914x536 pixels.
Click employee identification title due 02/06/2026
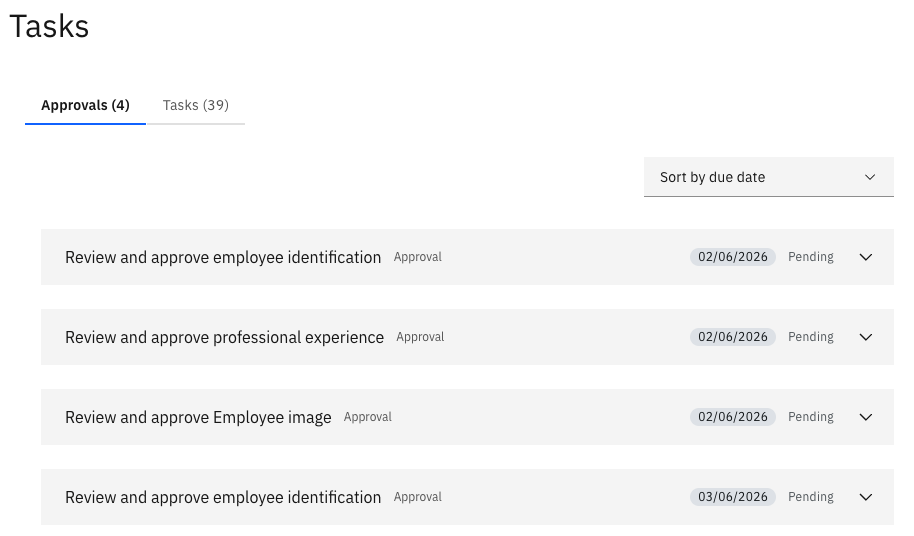pyautogui.click(x=223, y=257)
